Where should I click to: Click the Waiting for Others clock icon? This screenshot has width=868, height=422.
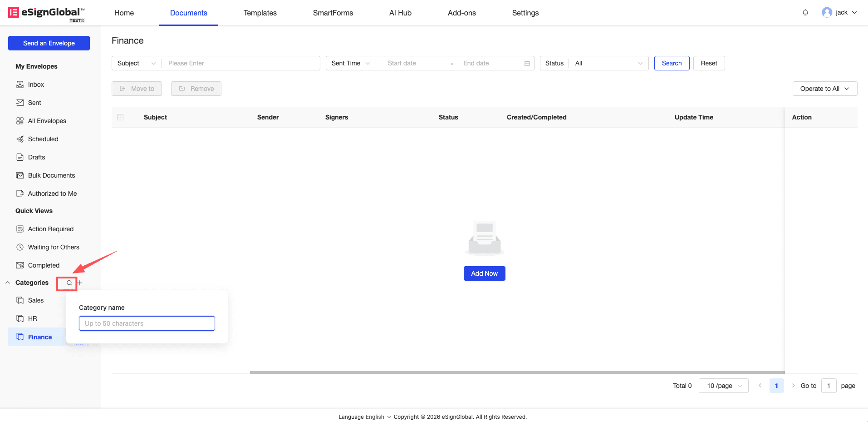pyautogui.click(x=20, y=247)
